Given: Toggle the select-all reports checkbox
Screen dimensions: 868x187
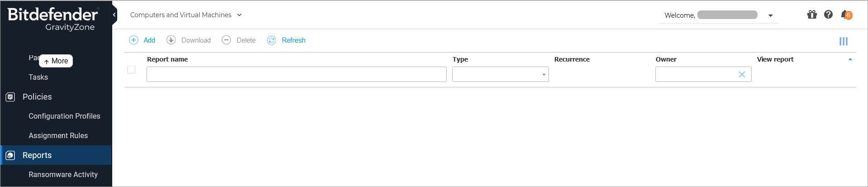Looking at the screenshot, I should tap(131, 70).
